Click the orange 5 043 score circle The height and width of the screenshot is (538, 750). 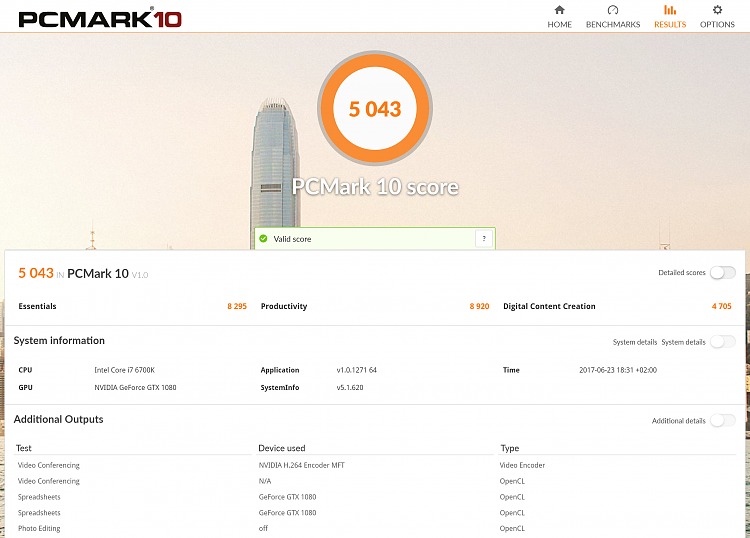tap(375, 109)
